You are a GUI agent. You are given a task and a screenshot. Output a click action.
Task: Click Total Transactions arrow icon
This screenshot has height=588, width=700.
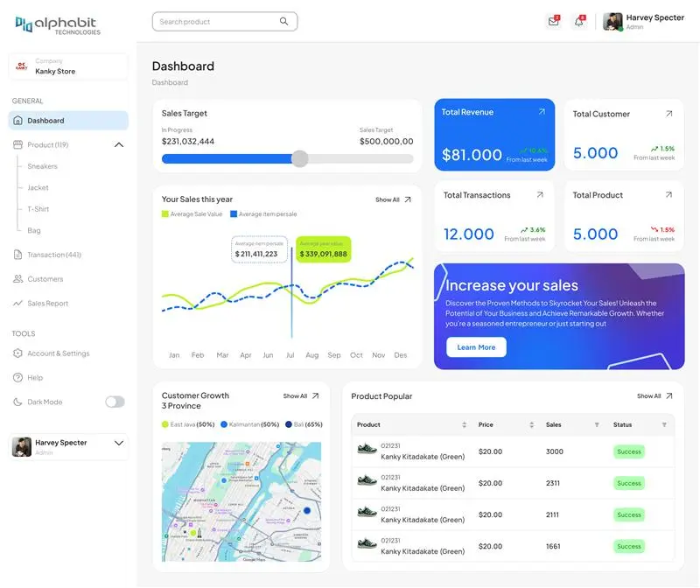pyautogui.click(x=540, y=195)
